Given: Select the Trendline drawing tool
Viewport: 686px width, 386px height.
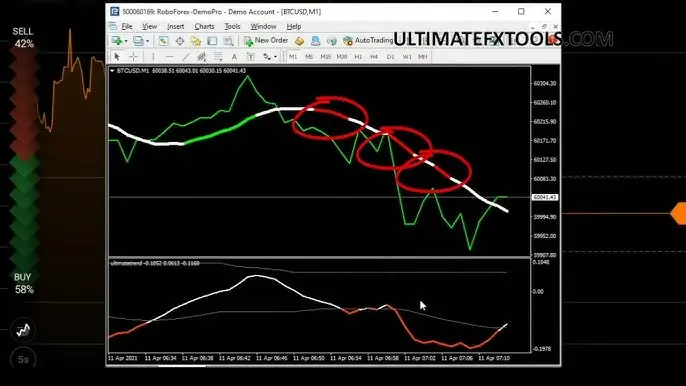Looking at the screenshot, I should coord(186,56).
